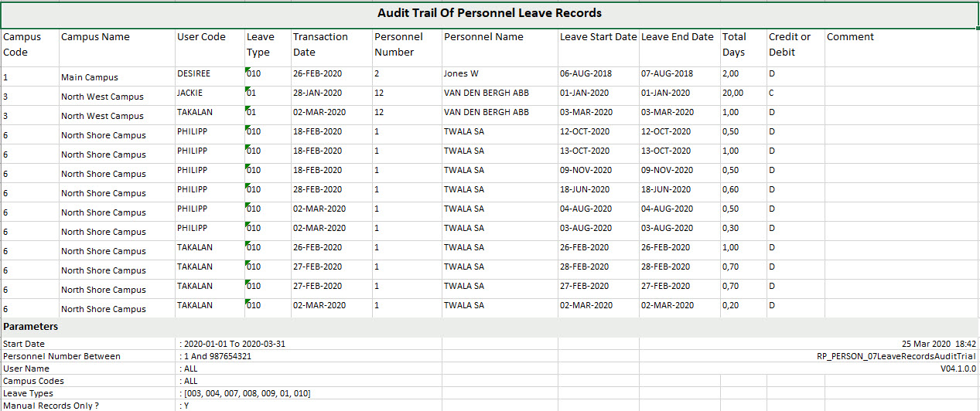Select the Start Date range value cell
The width and height of the screenshot is (980, 411).
coord(232,344)
